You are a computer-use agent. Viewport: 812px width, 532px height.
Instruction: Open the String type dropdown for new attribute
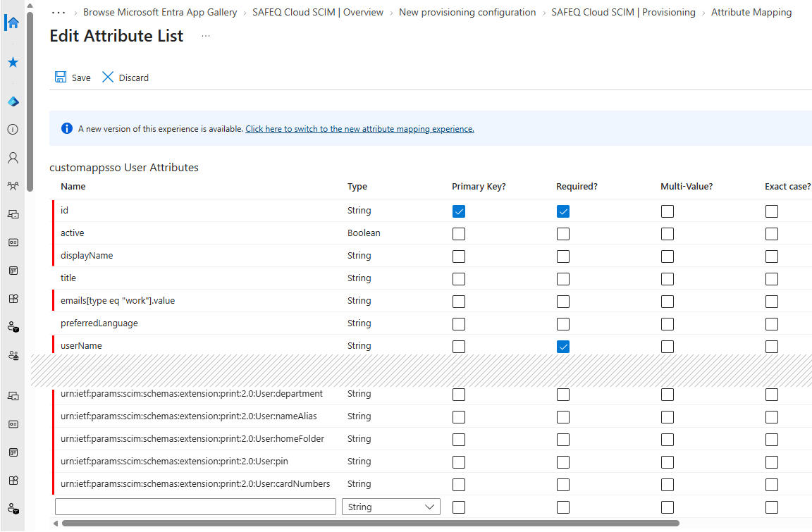pos(391,507)
